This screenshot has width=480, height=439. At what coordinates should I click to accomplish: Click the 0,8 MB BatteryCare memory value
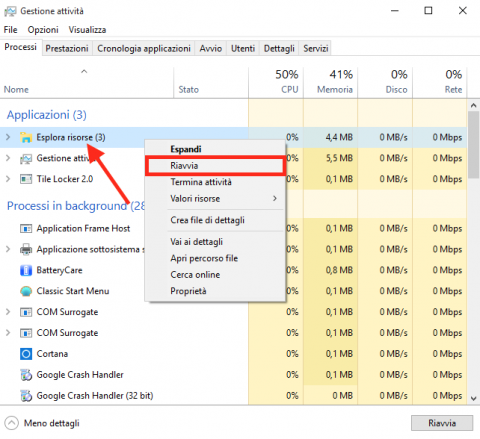point(339,270)
